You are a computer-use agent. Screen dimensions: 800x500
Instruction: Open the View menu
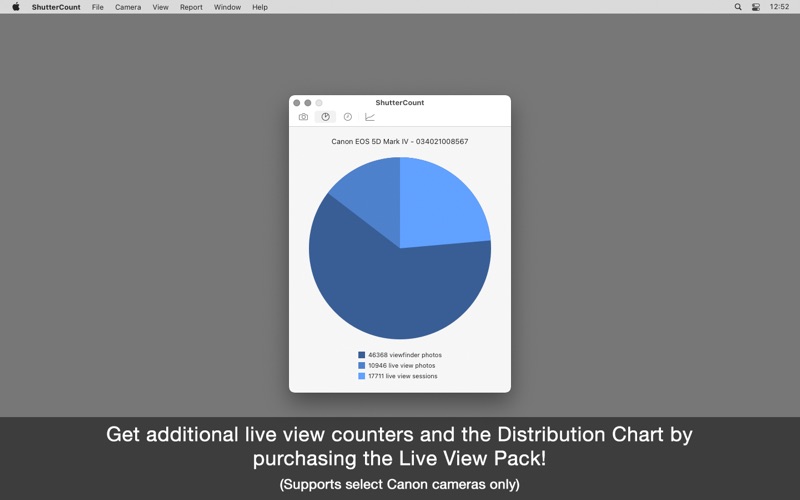click(x=160, y=7)
